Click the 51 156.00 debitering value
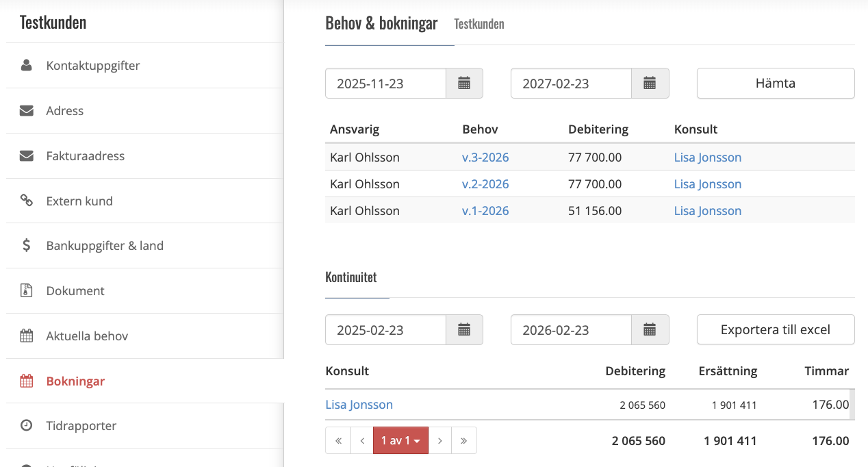The height and width of the screenshot is (467, 868). [x=595, y=211]
